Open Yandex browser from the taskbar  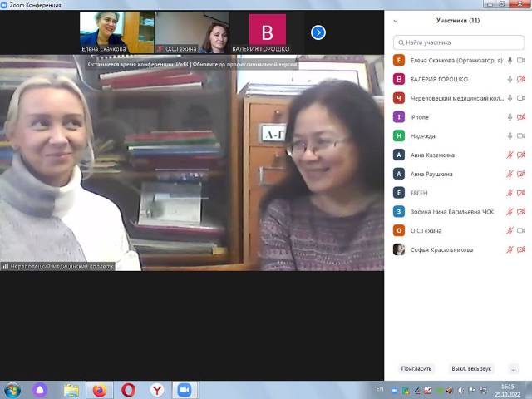click(x=156, y=390)
